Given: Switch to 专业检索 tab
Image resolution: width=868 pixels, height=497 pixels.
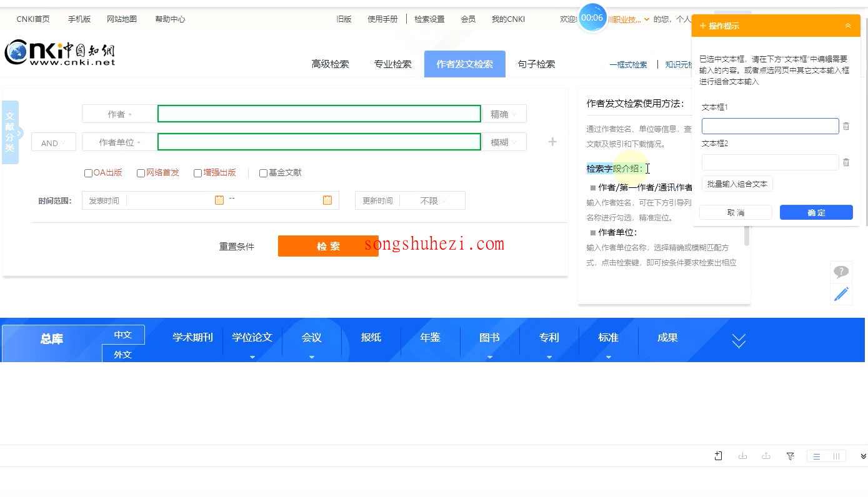Looking at the screenshot, I should point(393,64).
